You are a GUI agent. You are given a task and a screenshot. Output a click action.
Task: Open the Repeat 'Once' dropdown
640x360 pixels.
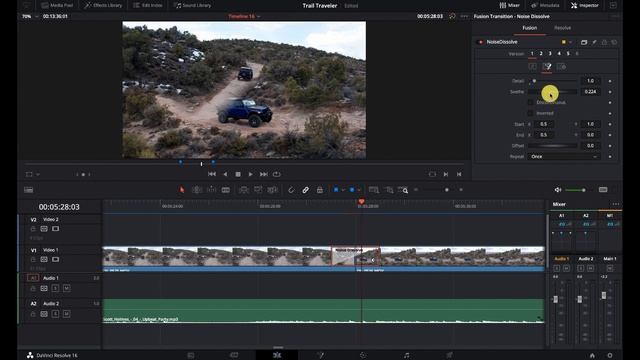point(564,157)
